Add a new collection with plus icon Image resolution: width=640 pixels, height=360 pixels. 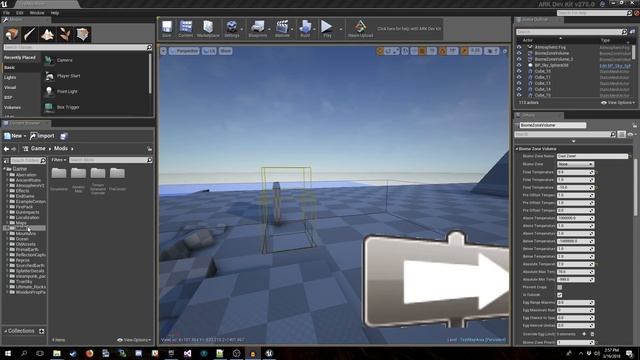click(x=42, y=331)
